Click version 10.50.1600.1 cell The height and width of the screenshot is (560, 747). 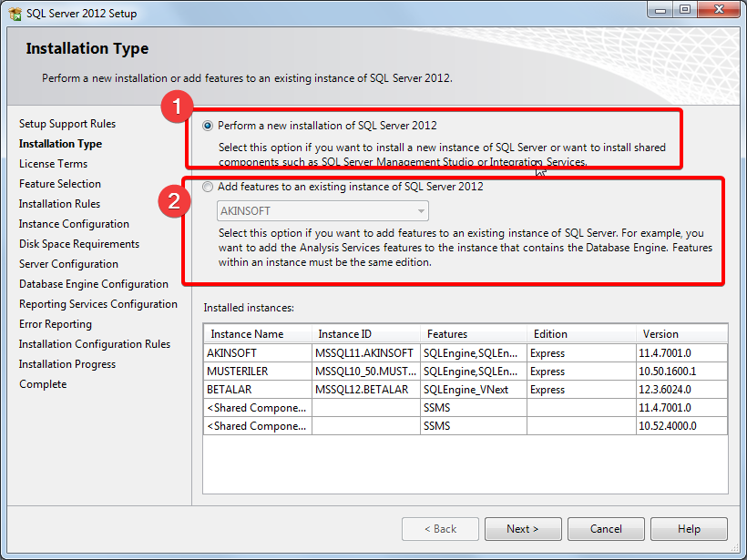tap(681, 372)
